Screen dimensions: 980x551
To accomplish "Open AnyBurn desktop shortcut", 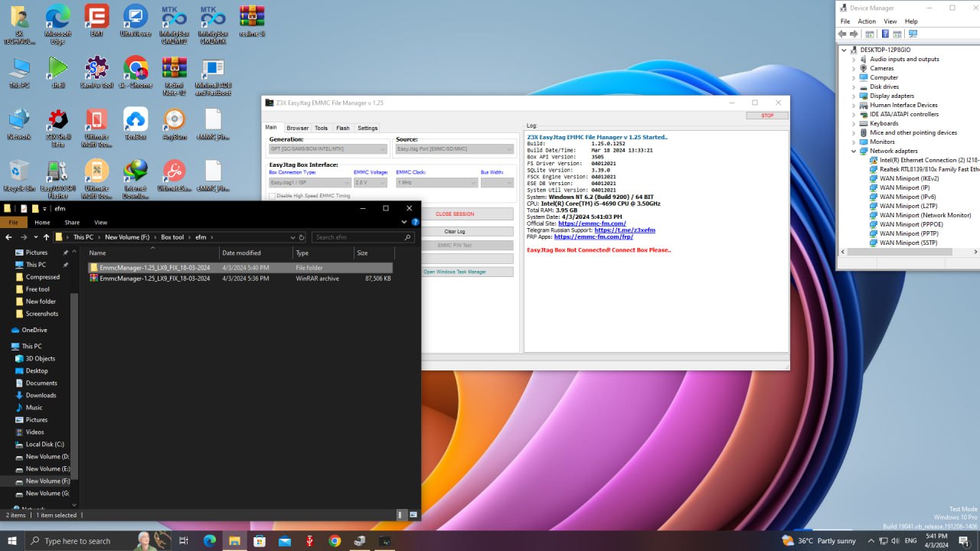I will (x=175, y=124).
